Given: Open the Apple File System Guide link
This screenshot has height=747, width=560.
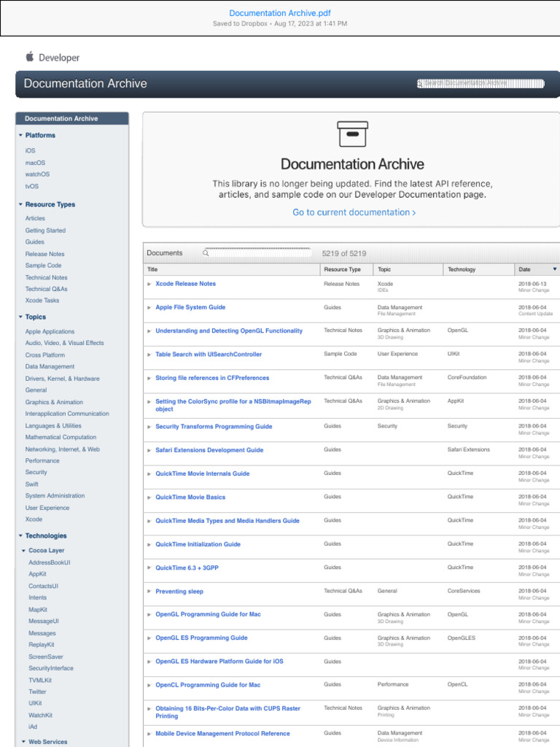Looking at the screenshot, I should pyautogui.click(x=190, y=307).
